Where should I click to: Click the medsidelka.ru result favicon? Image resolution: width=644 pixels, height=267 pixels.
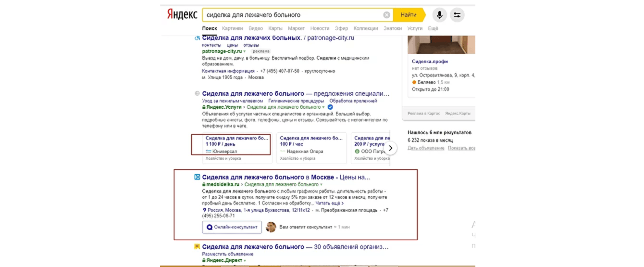[x=197, y=177]
